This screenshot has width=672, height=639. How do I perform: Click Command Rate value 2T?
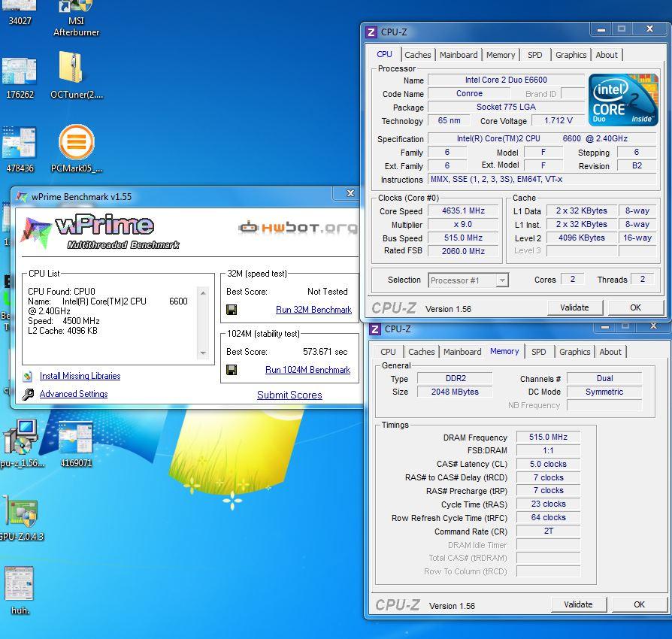548,531
